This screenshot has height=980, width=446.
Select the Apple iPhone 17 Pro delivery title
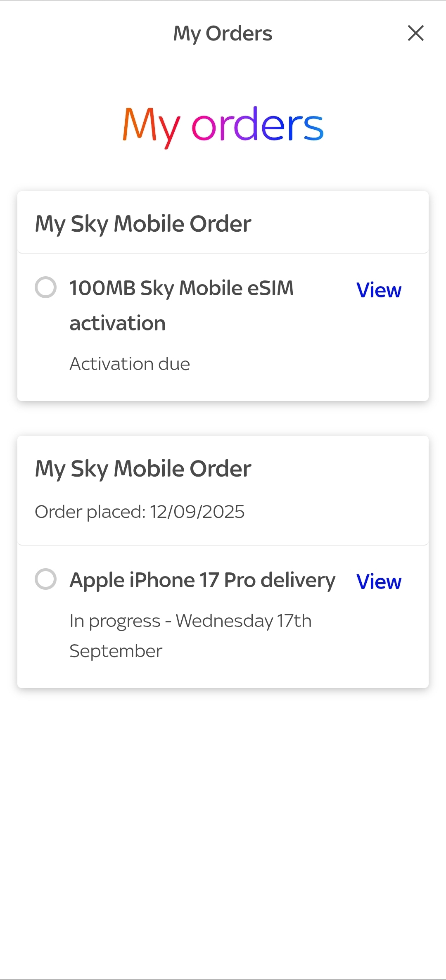coord(202,580)
